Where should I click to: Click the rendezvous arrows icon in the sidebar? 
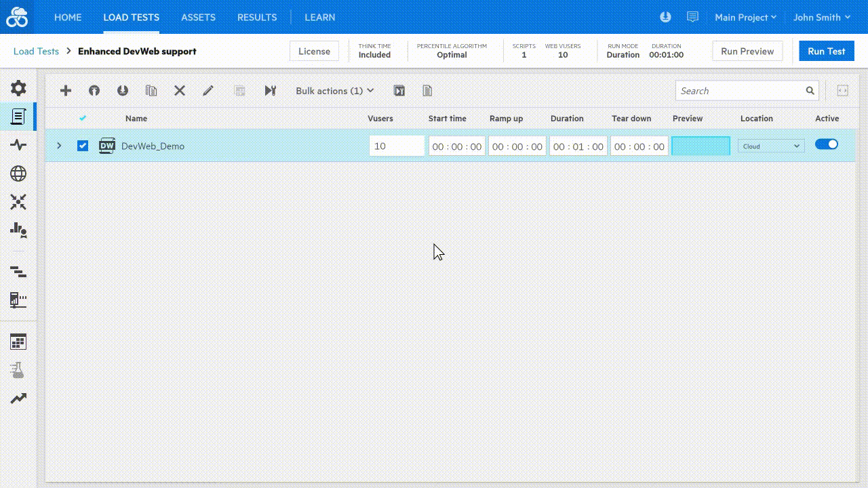pyautogui.click(x=18, y=202)
